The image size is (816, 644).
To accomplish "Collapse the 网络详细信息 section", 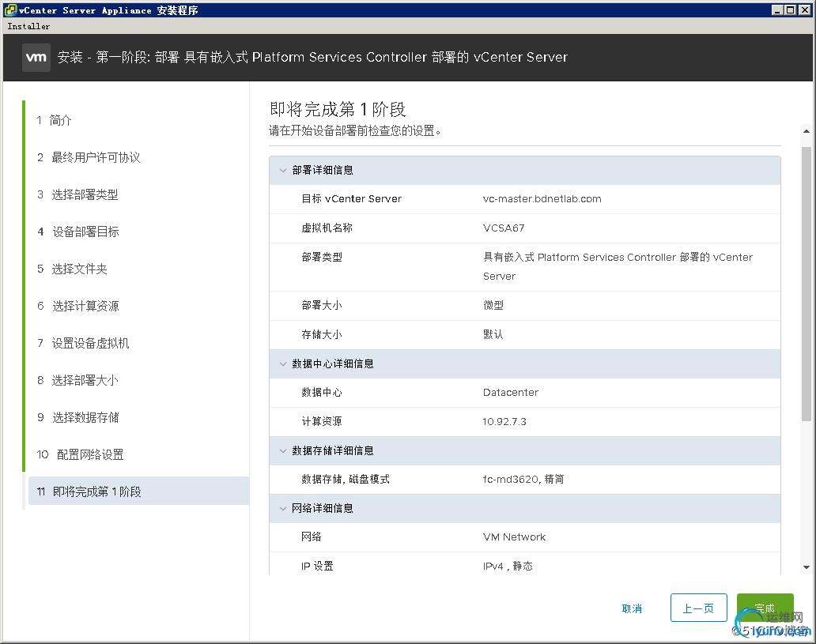I will [x=283, y=508].
